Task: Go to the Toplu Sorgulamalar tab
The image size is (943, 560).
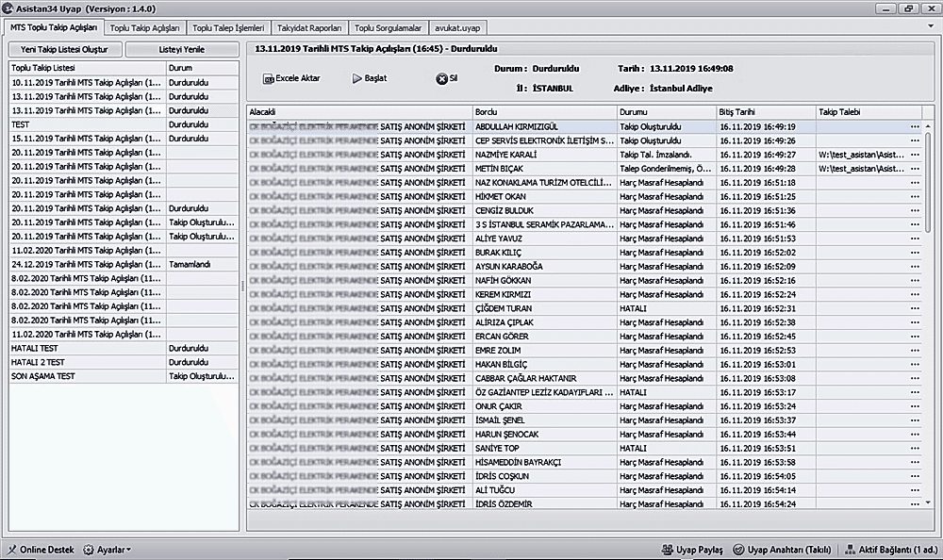Action: click(389, 28)
